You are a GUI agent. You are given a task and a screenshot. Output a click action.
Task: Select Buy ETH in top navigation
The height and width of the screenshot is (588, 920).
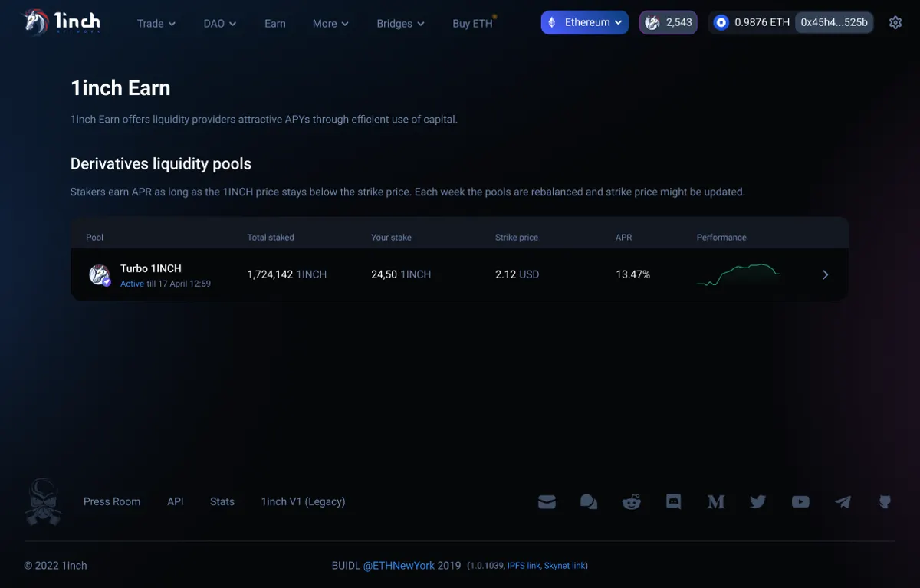point(473,23)
